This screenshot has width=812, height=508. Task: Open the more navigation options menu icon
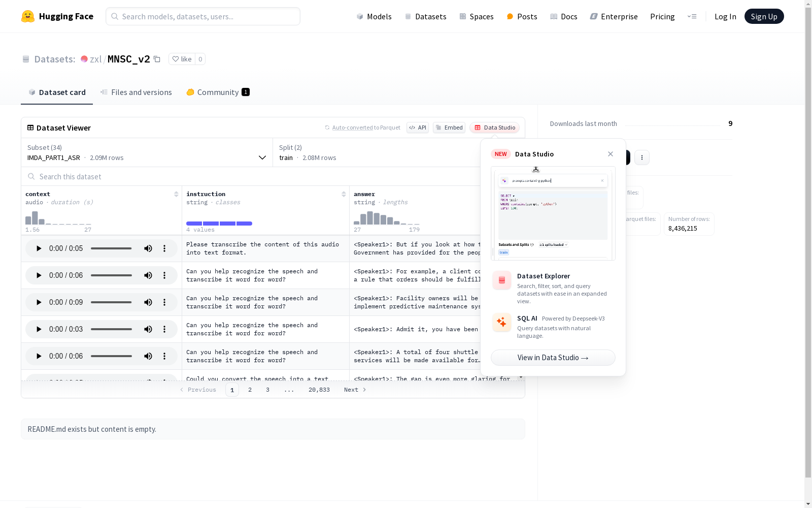(x=692, y=16)
